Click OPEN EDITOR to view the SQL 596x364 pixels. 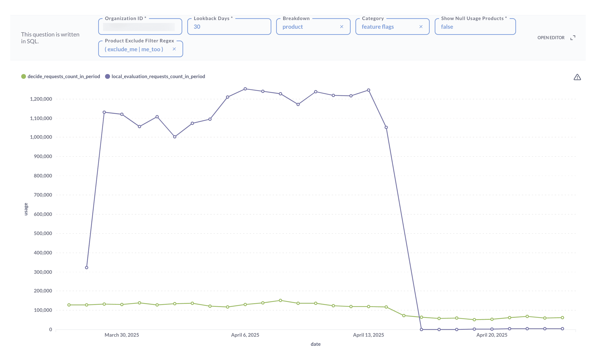(x=551, y=38)
